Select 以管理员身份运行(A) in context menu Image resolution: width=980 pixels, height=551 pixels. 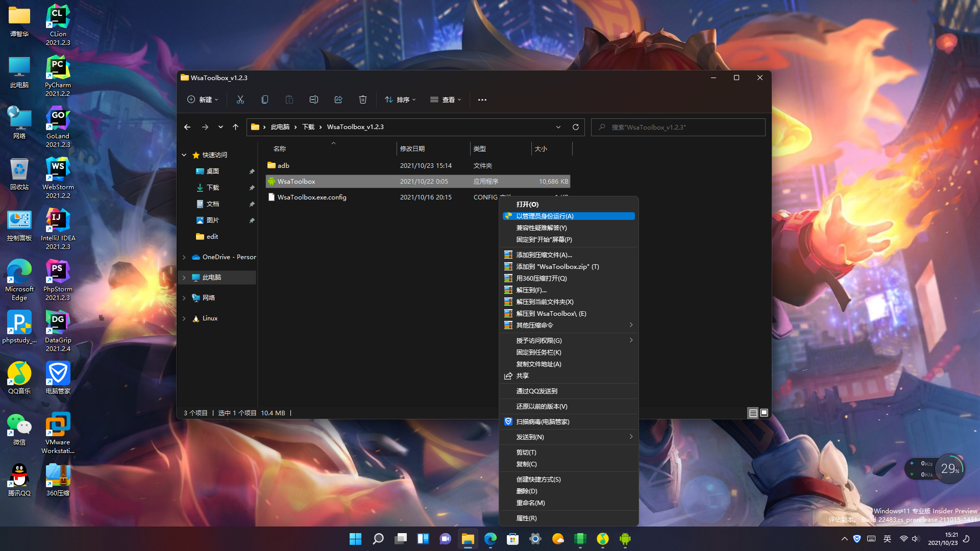545,216
